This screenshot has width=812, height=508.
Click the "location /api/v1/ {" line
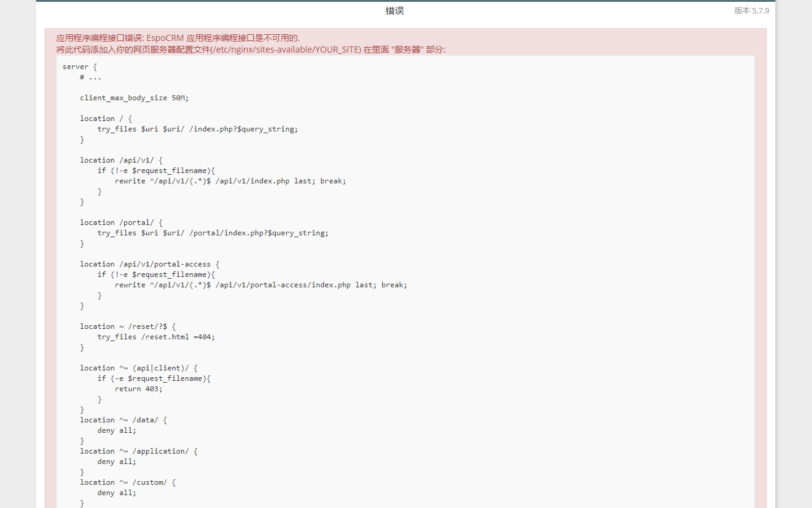pyautogui.click(x=121, y=160)
